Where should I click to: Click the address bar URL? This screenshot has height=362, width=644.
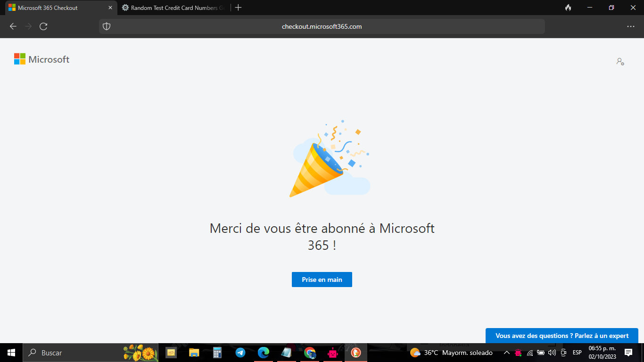[x=322, y=26]
